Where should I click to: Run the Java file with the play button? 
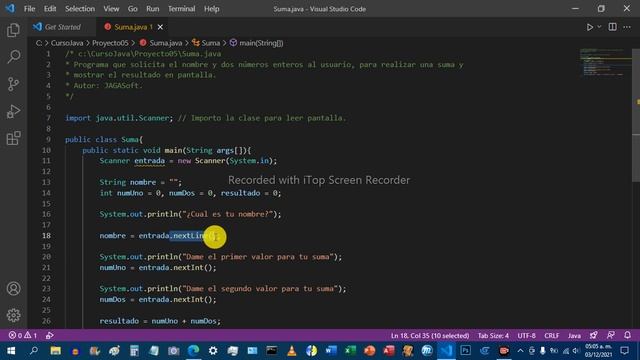point(589,27)
